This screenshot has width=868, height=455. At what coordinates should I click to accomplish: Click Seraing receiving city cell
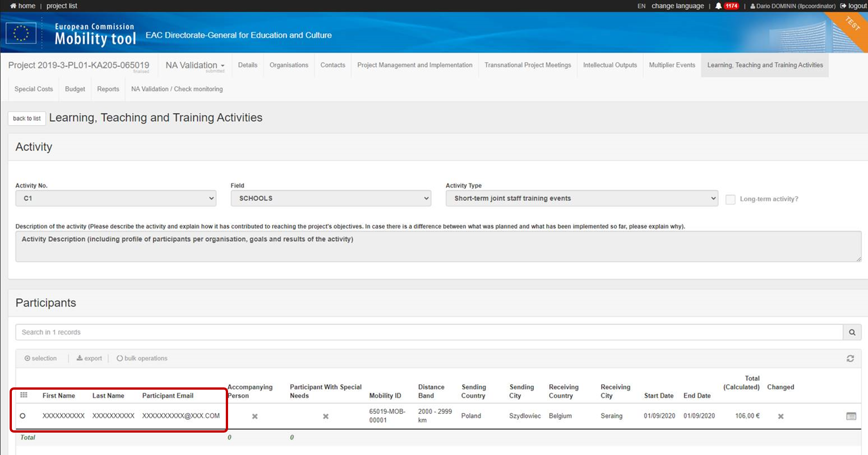pos(612,416)
